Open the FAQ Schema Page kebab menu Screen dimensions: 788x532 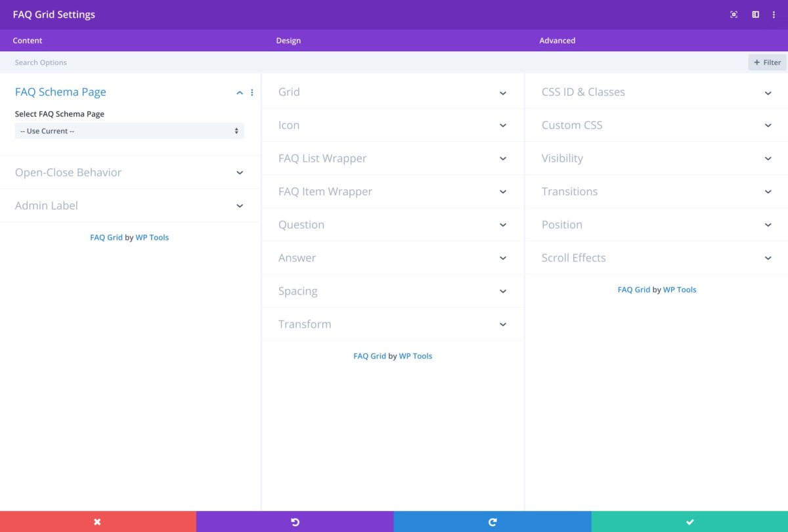coord(252,92)
